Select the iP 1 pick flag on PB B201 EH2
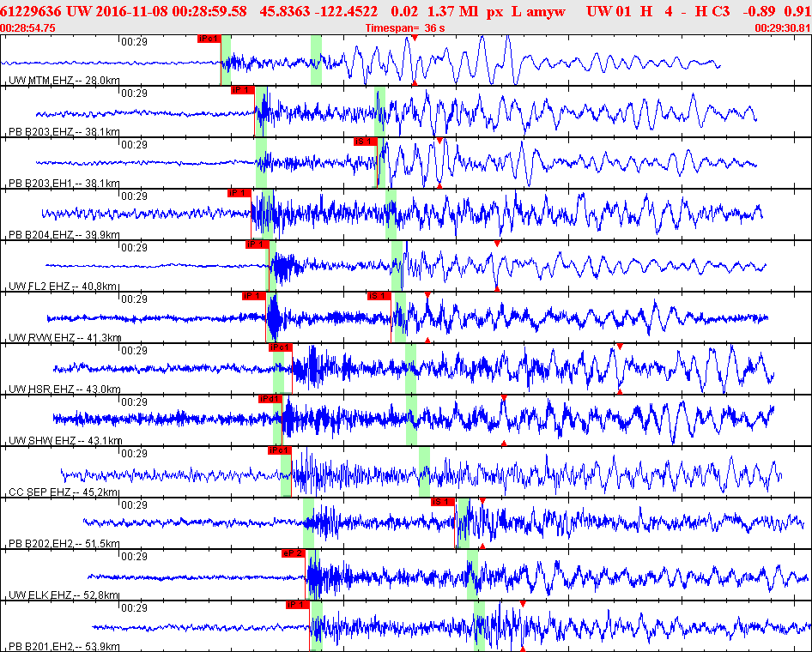812x652 pixels. coord(298,605)
